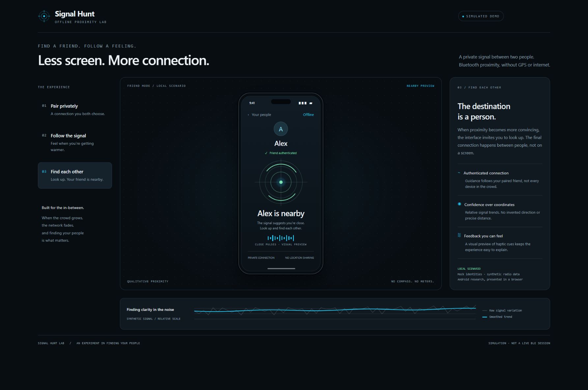Click the Smoothed trend legend
The width and height of the screenshot is (588, 390).
[497, 317]
